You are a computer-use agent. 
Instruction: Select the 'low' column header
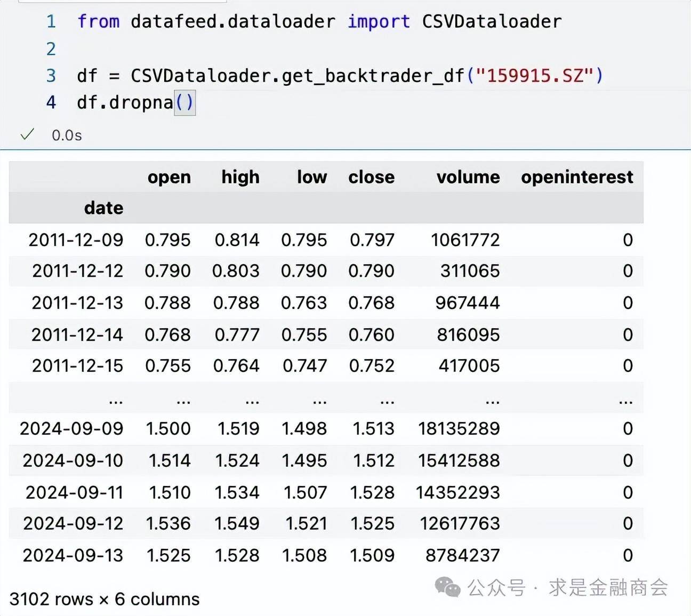point(312,177)
